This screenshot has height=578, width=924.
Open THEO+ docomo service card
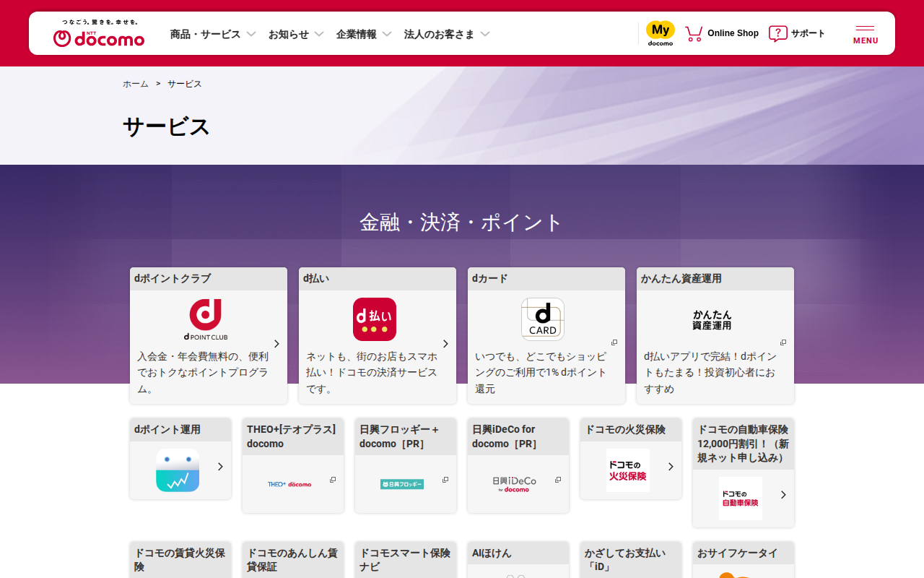tap(292, 465)
